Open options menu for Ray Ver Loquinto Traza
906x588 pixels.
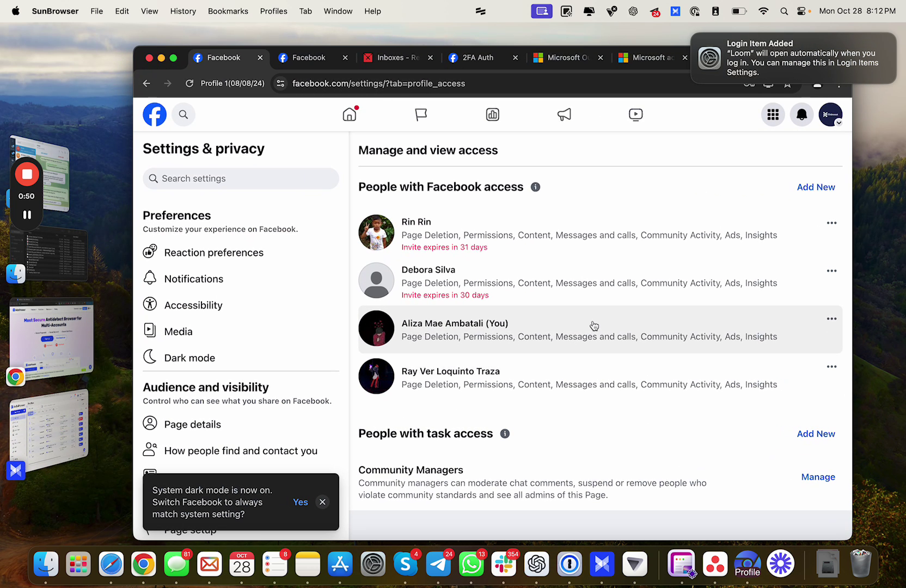coord(831,366)
